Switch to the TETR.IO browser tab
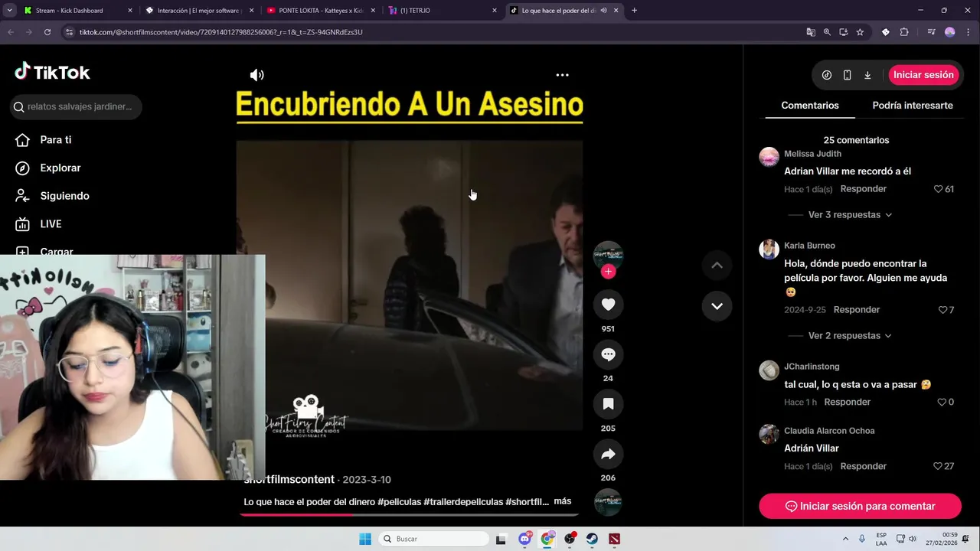 (442, 11)
